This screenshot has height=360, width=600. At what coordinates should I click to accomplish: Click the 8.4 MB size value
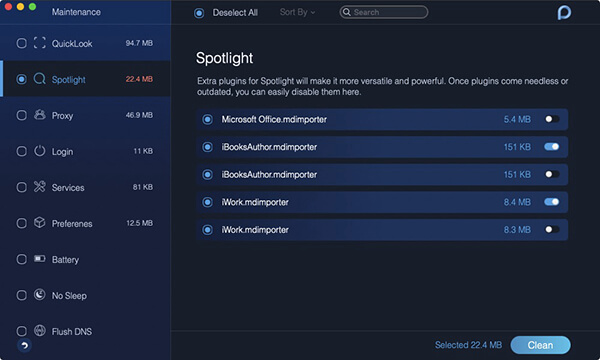[517, 202]
